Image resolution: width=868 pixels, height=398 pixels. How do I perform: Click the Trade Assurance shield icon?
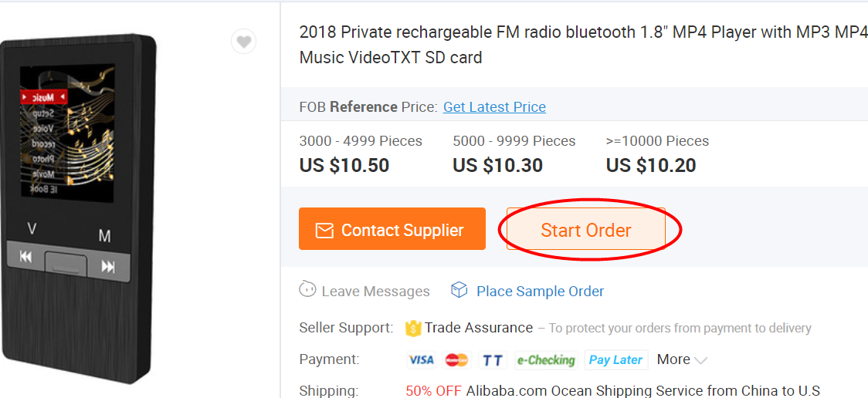[x=413, y=328]
